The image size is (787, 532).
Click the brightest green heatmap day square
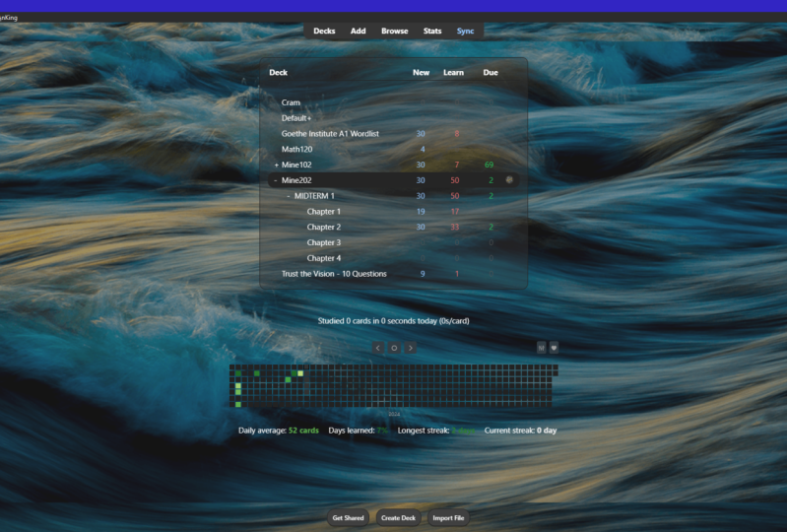coord(300,373)
